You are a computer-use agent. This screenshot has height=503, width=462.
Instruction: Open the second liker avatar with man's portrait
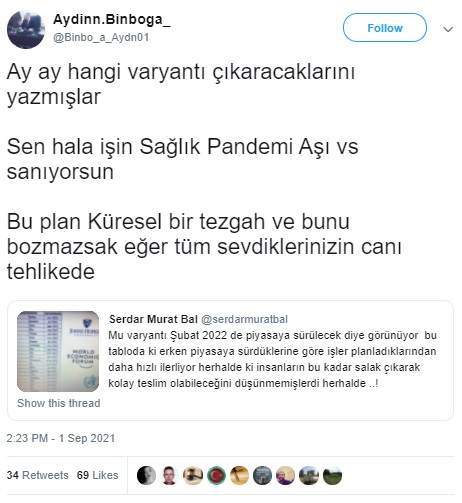[x=170, y=475]
